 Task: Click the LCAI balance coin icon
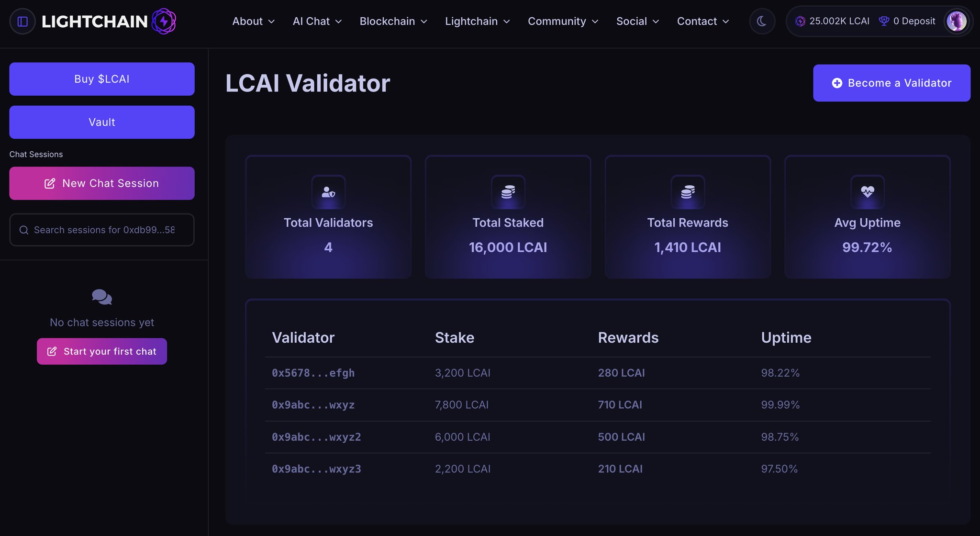pyautogui.click(x=800, y=22)
